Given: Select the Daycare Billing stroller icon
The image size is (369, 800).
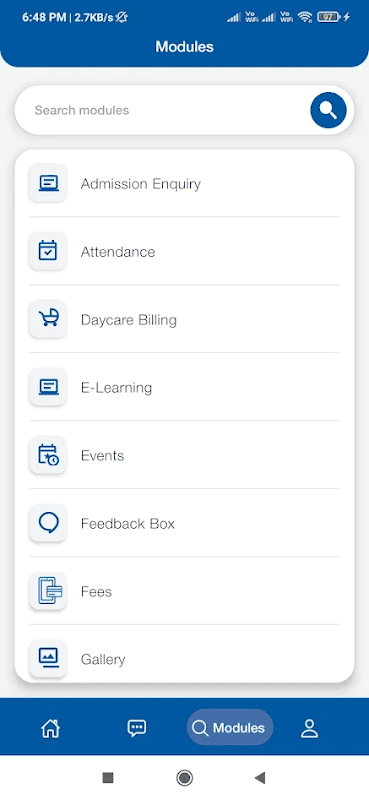Looking at the screenshot, I should (x=48, y=319).
